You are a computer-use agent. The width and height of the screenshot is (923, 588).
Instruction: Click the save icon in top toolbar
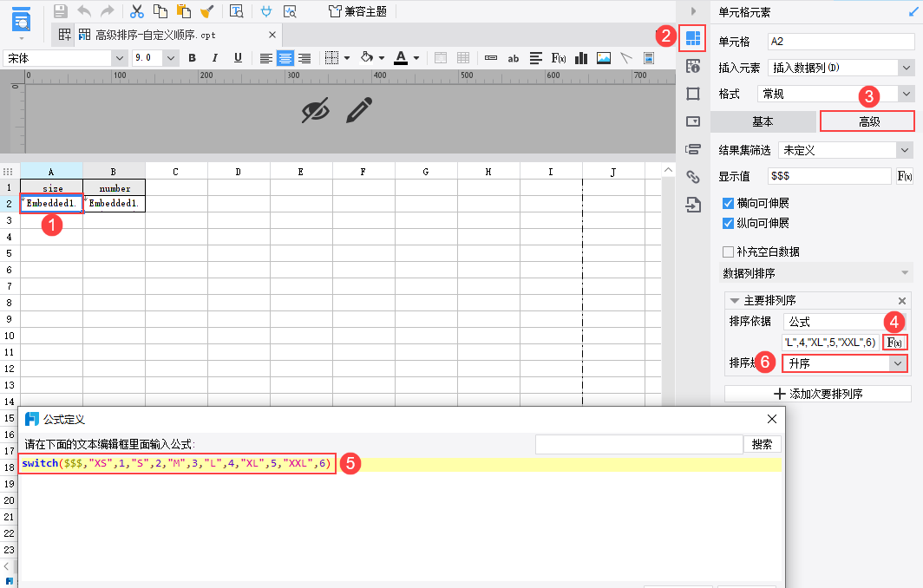(60, 11)
